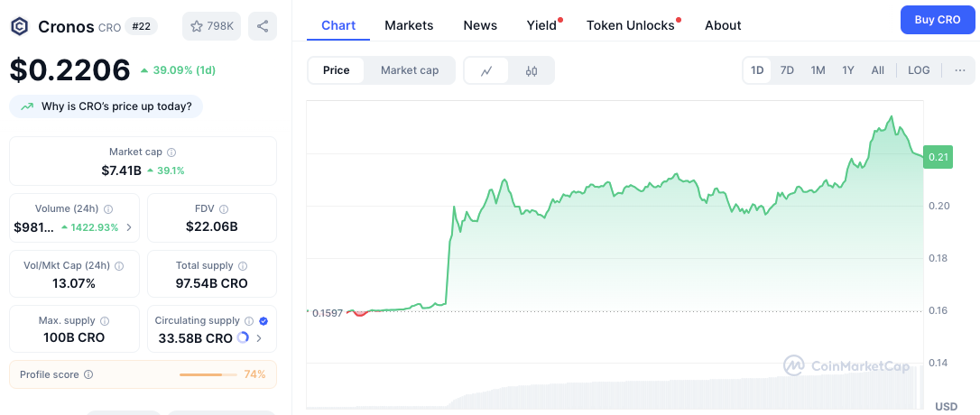Switch to candlestick chart icon
Image resolution: width=980 pixels, height=415 pixels.
(x=532, y=70)
